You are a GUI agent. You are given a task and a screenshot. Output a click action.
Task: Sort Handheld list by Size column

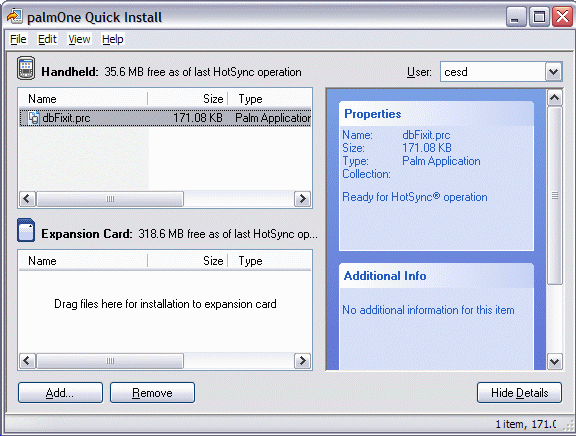188,99
